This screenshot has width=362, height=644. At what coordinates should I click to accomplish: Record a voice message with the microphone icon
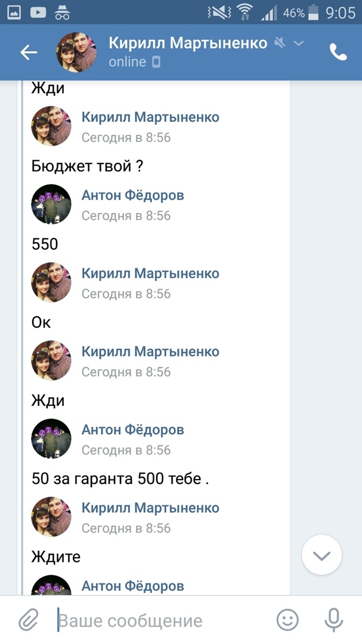[333, 620]
